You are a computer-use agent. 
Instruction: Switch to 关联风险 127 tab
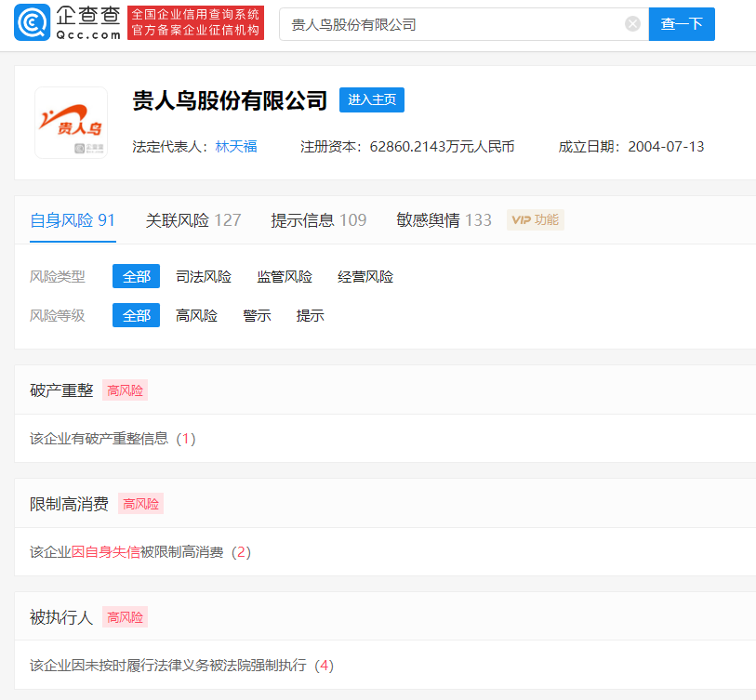(193, 220)
